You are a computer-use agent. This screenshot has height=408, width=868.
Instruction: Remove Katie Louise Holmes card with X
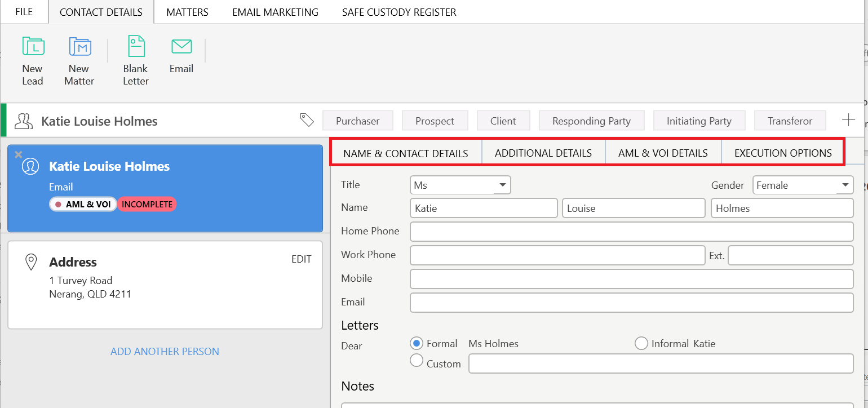[18, 154]
